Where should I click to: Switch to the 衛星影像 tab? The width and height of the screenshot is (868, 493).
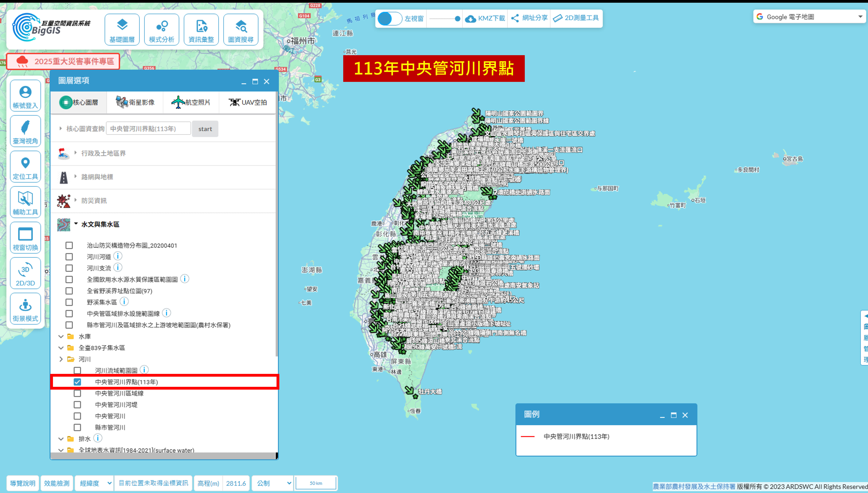[x=135, y=102]
